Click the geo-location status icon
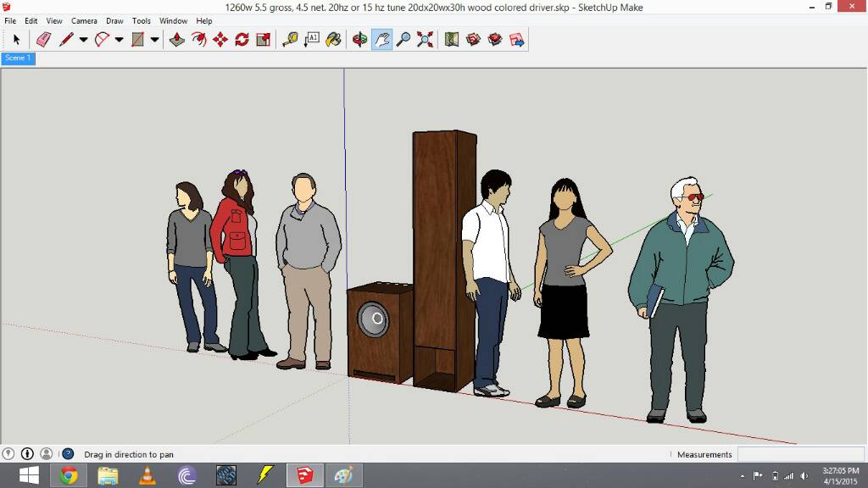868x488 pixels. pos(8,454)
